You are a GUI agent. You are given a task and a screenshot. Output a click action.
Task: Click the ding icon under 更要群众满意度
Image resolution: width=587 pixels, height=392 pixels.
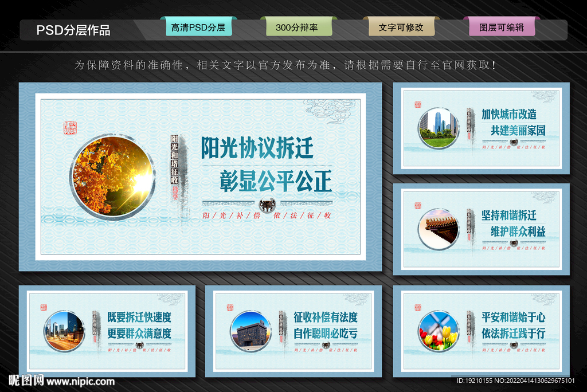(x=140, y=345)
